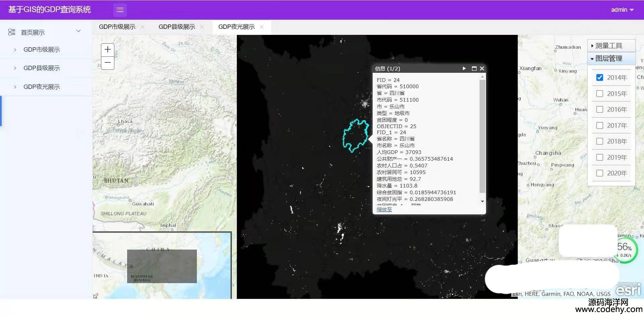Expand arrow beside GDP市级展示 in sidebar
This screenshot has height=316, width=644.
coord(15,50)
